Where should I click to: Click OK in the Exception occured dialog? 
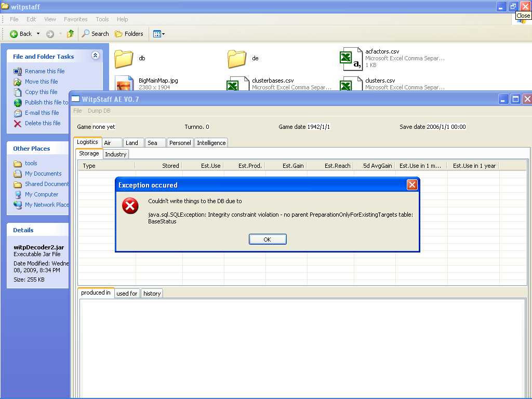click(x=268, y=239)
